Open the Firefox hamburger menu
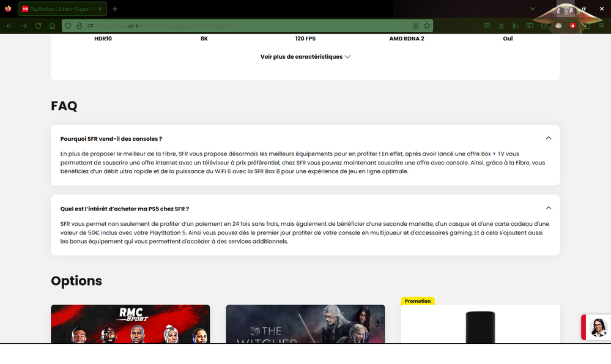The image size is (611, 364). tap(601, 26)
